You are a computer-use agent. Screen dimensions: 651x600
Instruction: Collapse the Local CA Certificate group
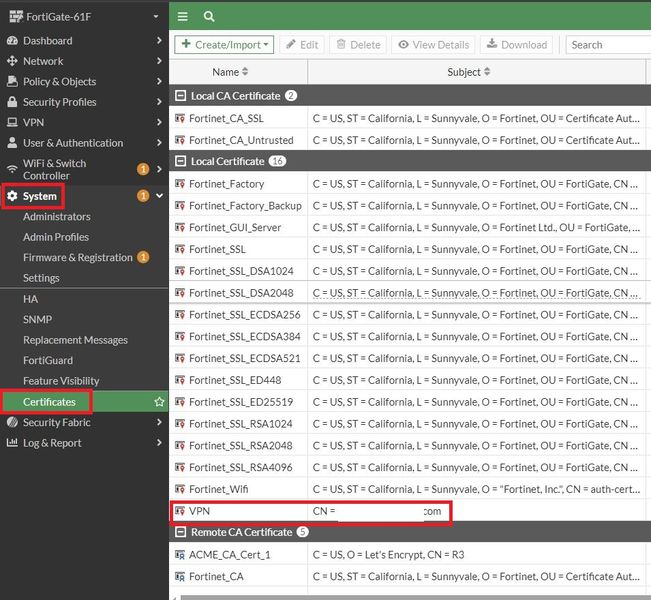tap(180, 96)
